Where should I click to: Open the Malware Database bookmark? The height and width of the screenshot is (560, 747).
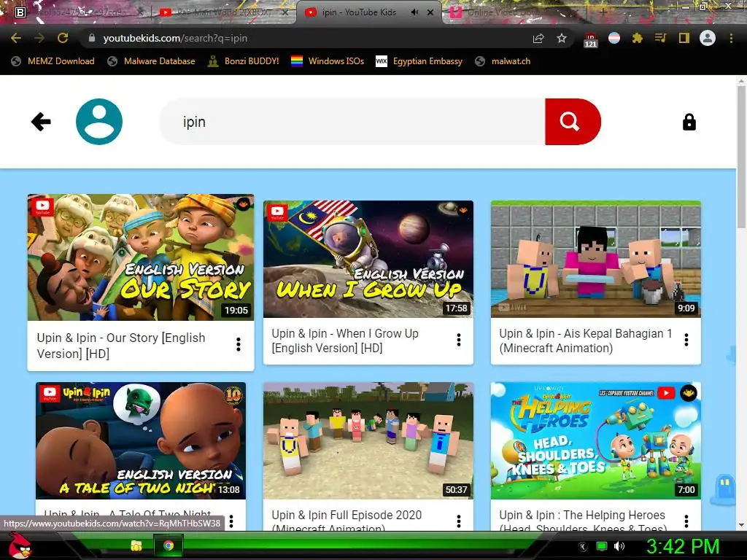[x=152, y=61]
